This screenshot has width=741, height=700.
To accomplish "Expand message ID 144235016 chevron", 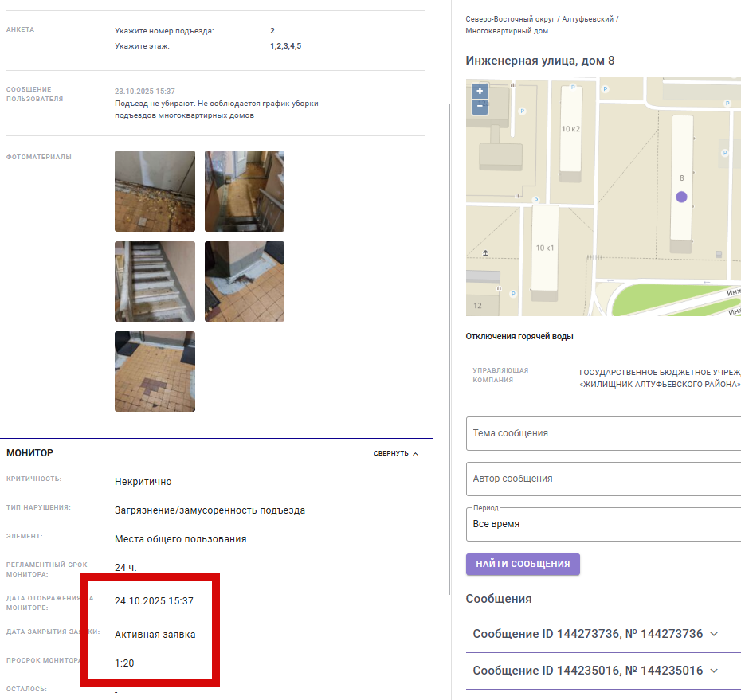I will tap(714, 671).
